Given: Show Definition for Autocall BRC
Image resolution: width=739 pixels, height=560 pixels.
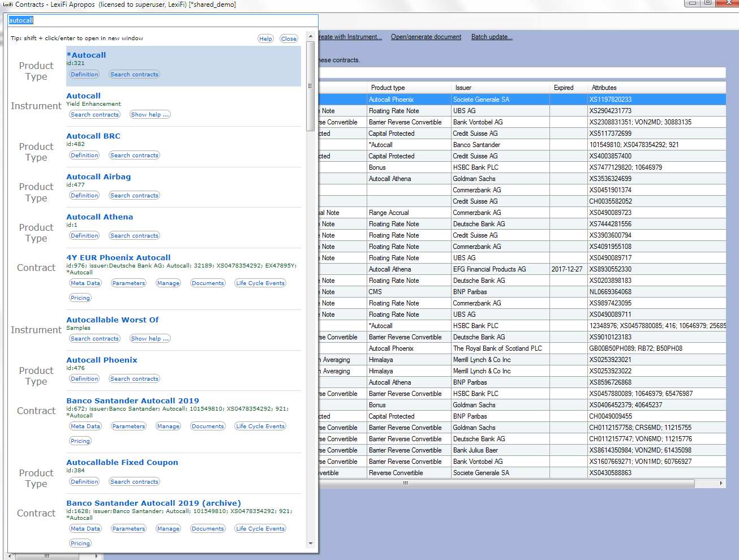Looking at the screenshot, I should (84, 156).
